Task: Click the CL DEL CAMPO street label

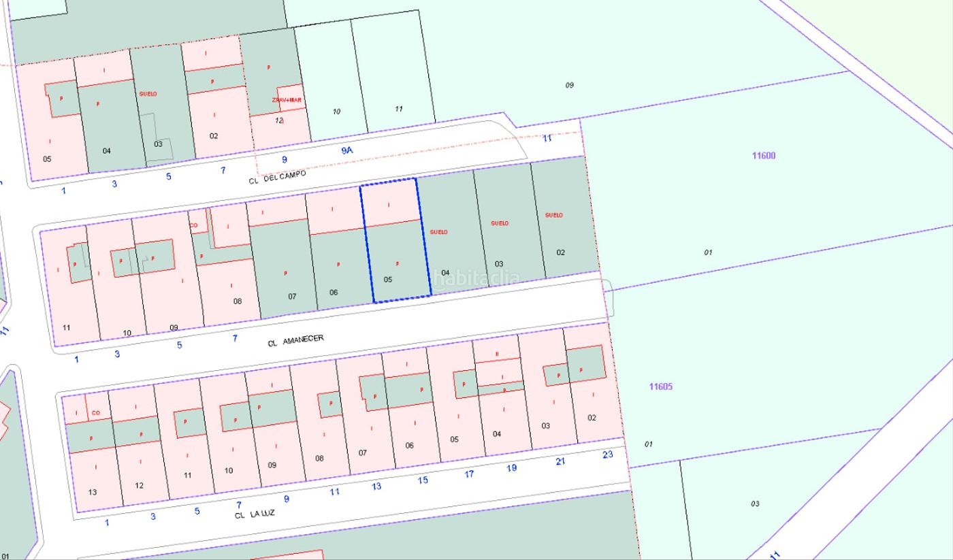Action: click(277, 177)
